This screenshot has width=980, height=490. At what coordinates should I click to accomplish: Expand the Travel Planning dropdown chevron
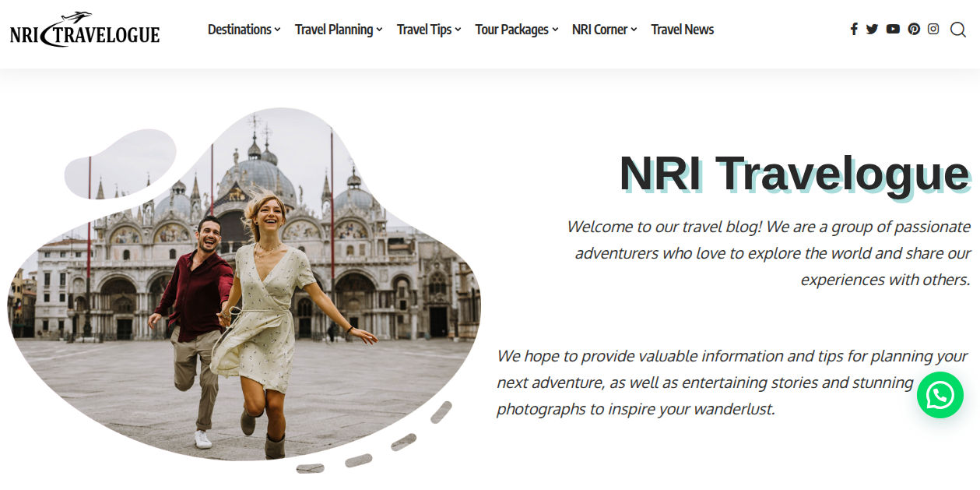(x=379, y=30)
